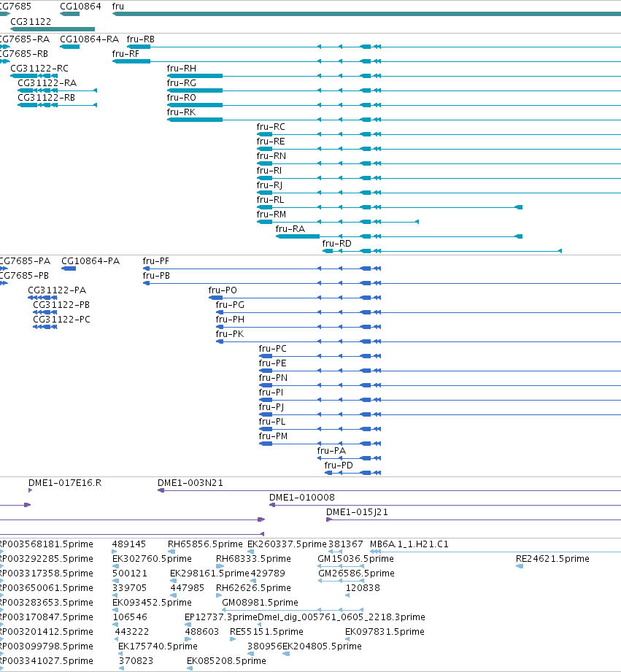
Task: Click the fru-PJ protein label
Action: tap(271, 407)
